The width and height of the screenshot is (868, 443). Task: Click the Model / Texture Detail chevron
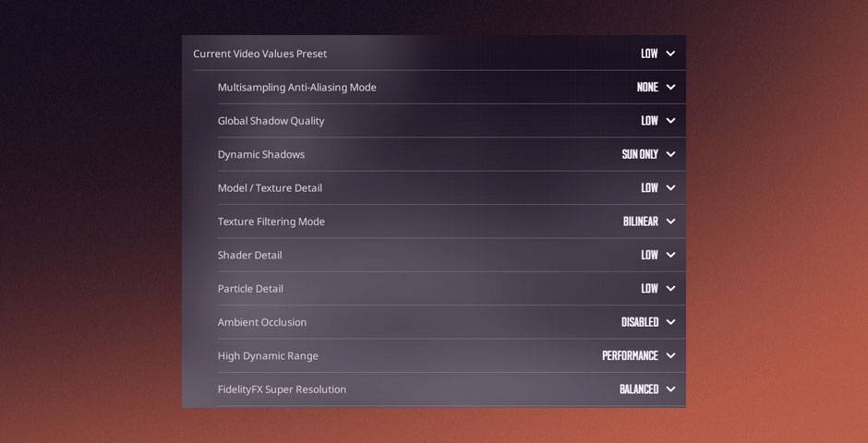670,188
